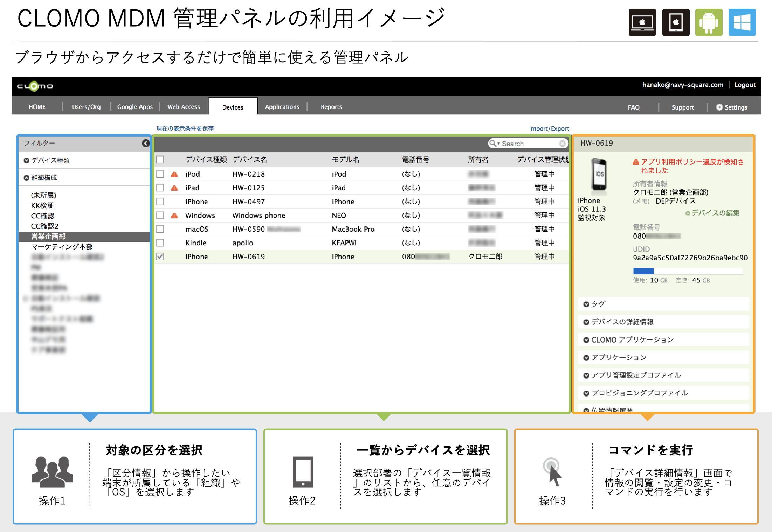
Task: Click the モデル名 column header
Action: click(x=345, y=160)
